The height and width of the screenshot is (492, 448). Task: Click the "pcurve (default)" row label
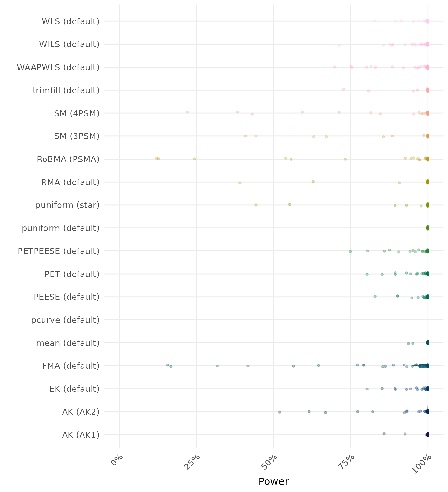[x=65, y=320]
